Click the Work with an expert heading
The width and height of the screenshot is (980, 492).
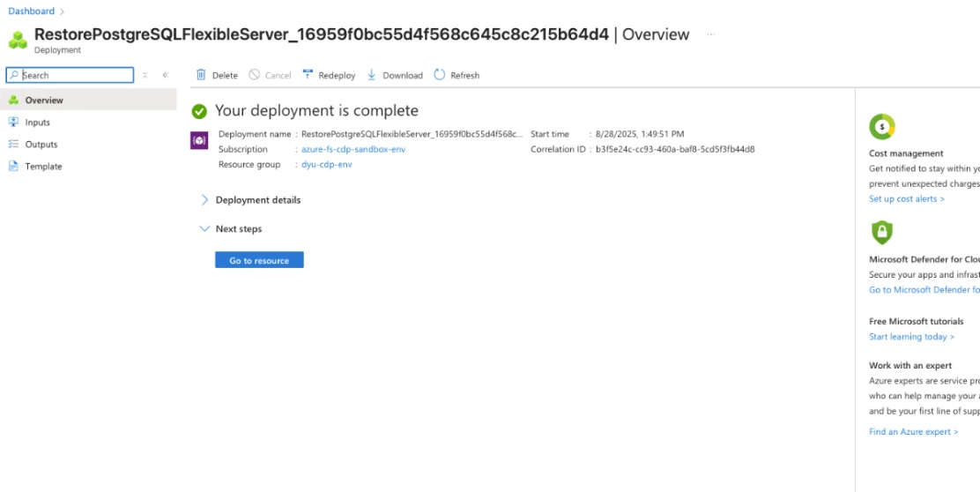[910, 366]
